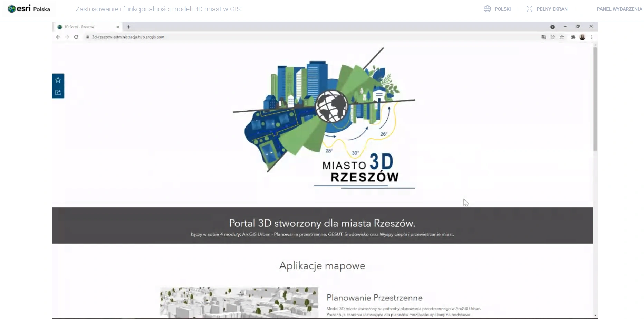Click the share page icon in address bar
Screen dimensions: 644x319
click(x=552, y=37)
